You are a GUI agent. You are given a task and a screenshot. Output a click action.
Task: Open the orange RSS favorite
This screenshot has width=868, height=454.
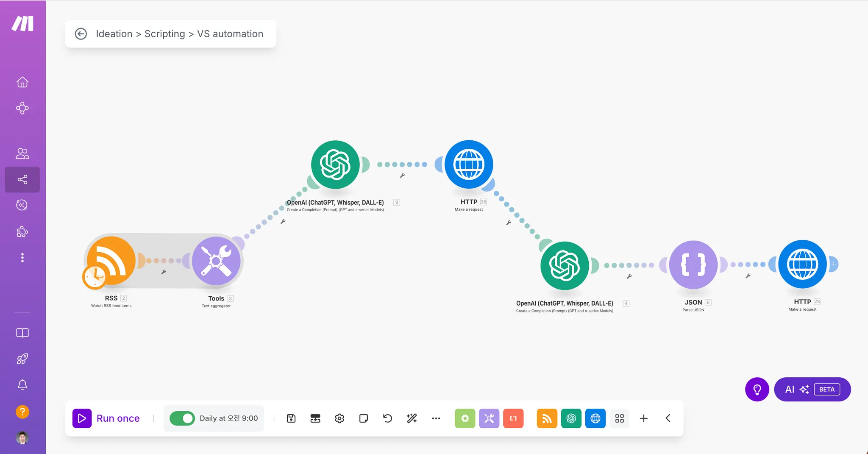(x=547, y=418)
